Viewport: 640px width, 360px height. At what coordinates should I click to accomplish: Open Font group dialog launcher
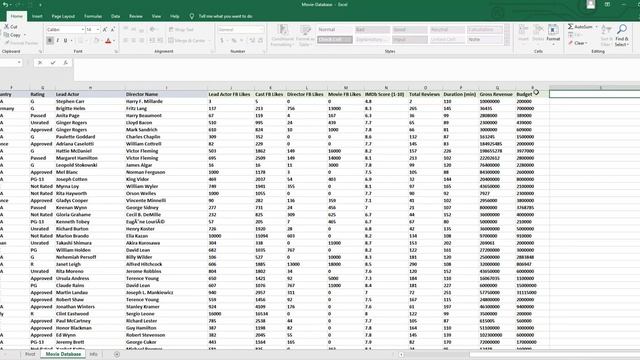pos(116,51)
